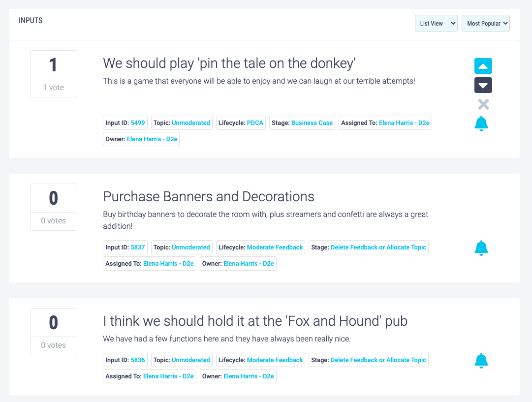Click the bell icon for the Fox and Hound input

(x=481, y=361)
